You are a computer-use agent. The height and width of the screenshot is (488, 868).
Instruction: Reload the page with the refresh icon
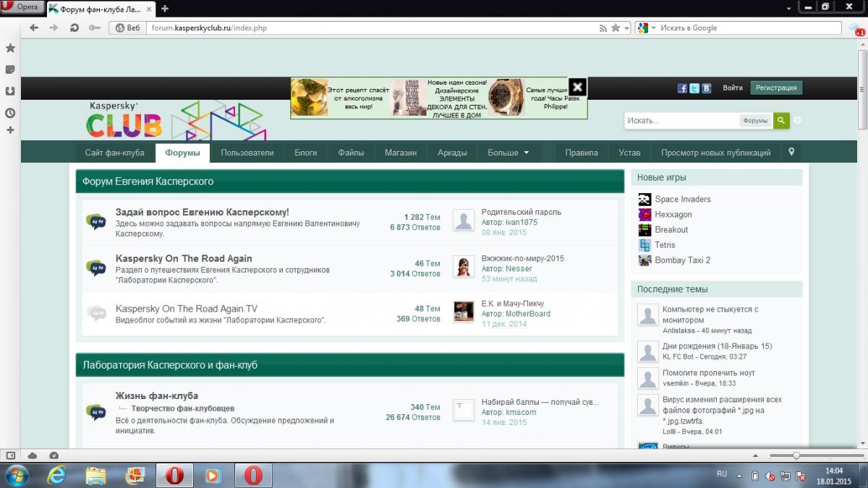(x=74, y=27)
